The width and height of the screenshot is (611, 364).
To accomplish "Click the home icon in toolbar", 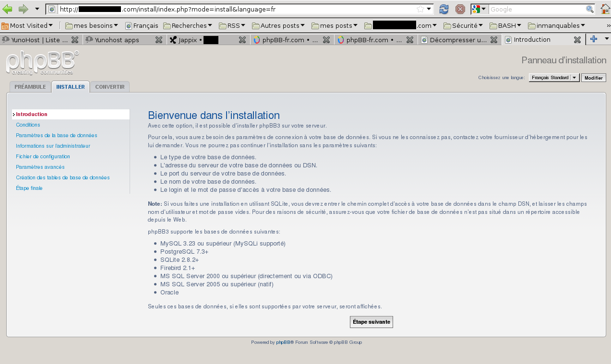I will tap(605, 9).
